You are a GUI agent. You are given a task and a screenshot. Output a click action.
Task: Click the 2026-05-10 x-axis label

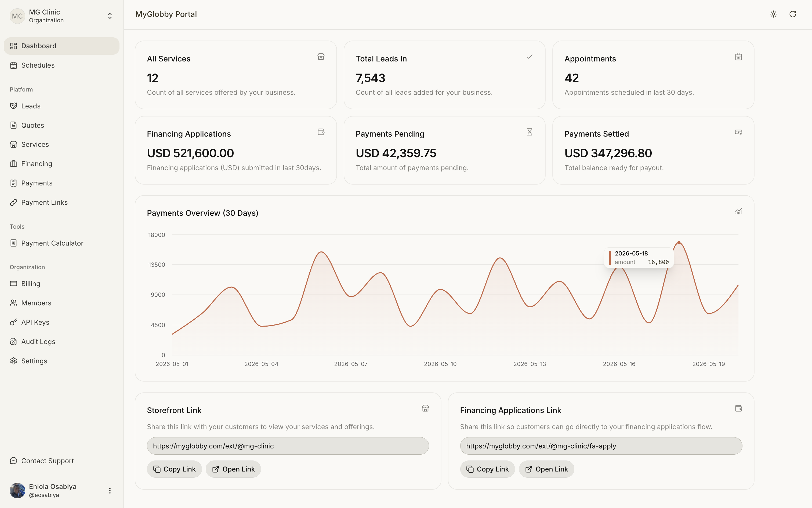click(x=440, y=364)
